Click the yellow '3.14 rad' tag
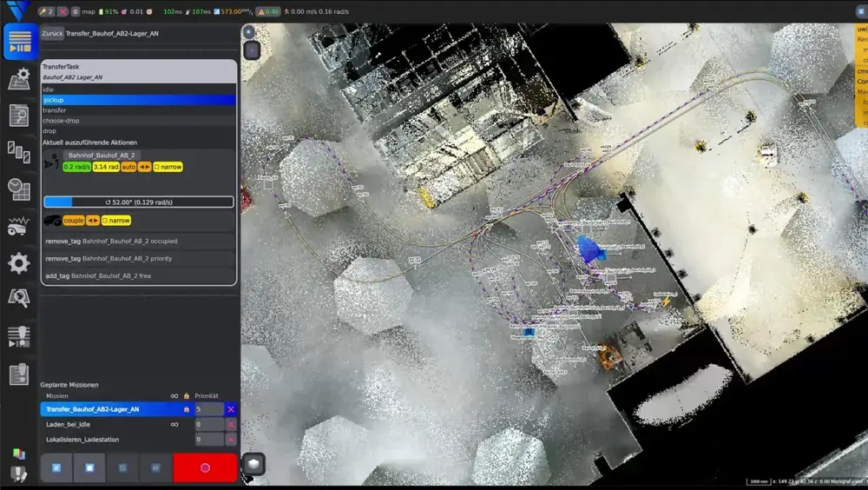868x490 pixels. pyautogui.click(x=106, y=167)
